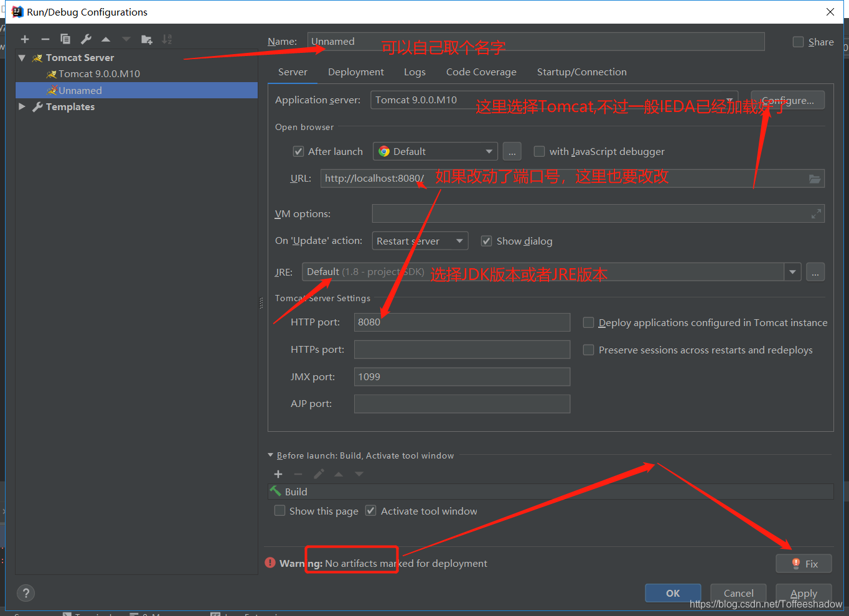Switch to Code Coverage tab
Viewport: 849px width, 616px height.
coord(481,72)
